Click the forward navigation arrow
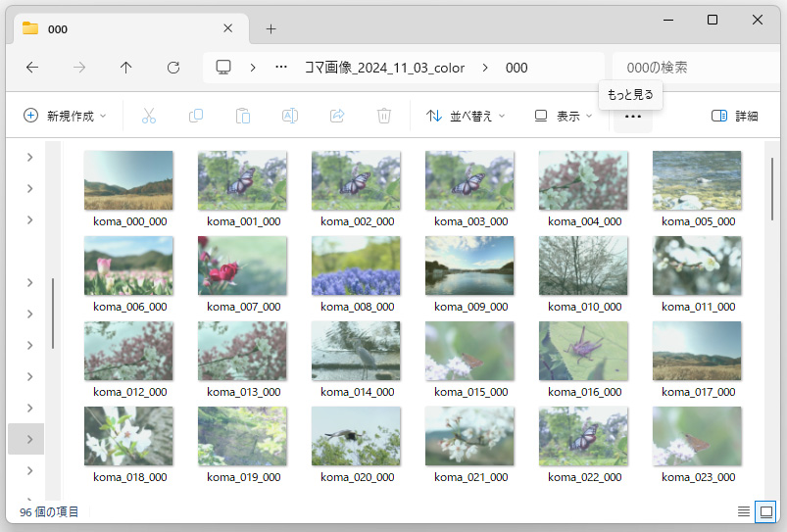787x532 pixels. coord(79,68)
